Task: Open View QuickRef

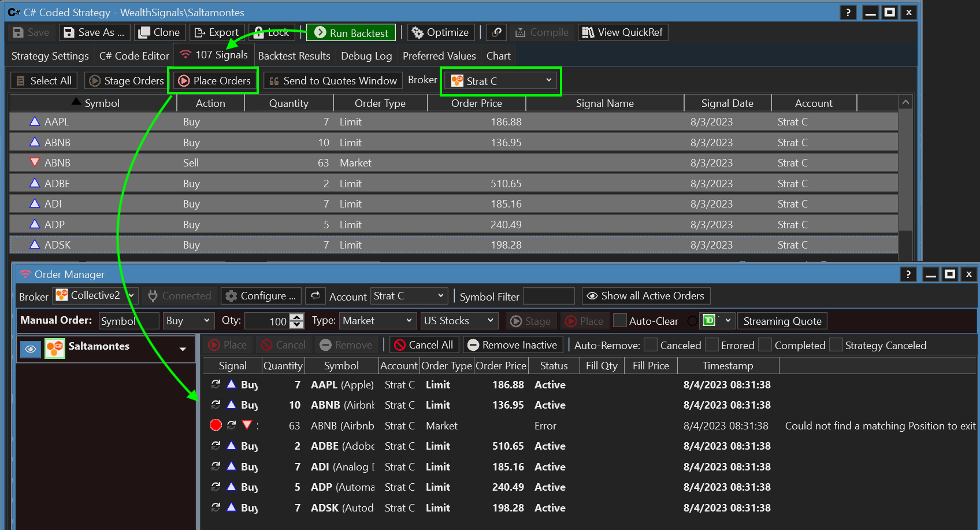Action: (x=622, y=33)
